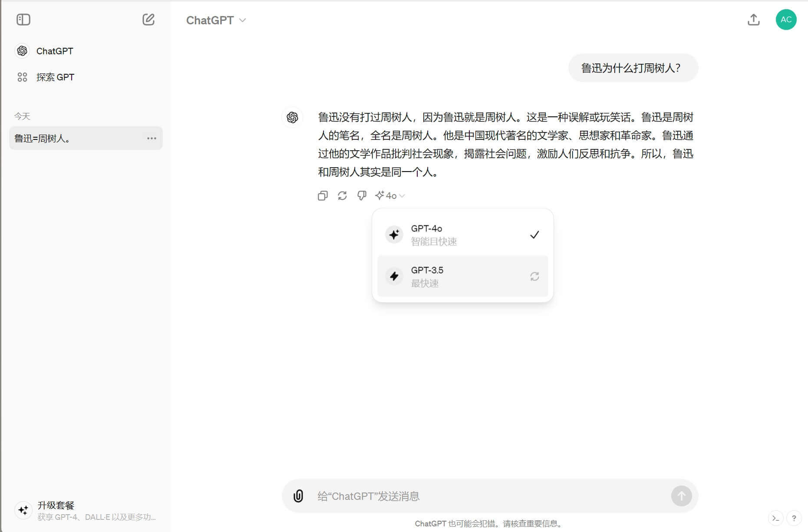Open the terminal-style icon near bottom right

coord(776,518)
